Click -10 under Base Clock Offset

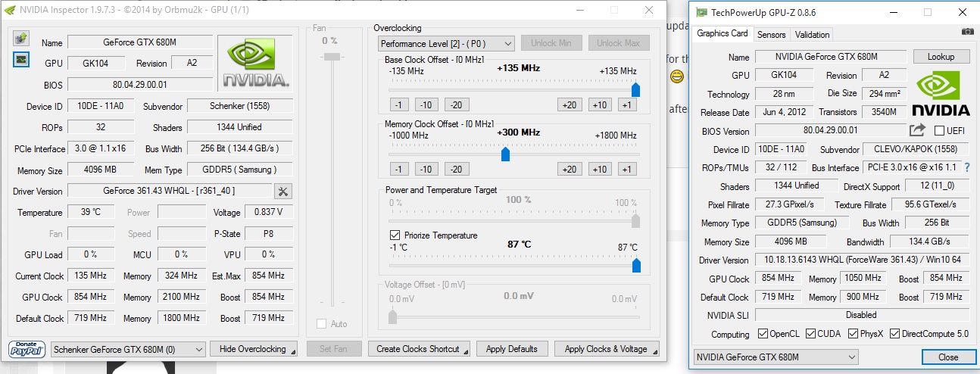pyautogui.click(x=426, y=105)
